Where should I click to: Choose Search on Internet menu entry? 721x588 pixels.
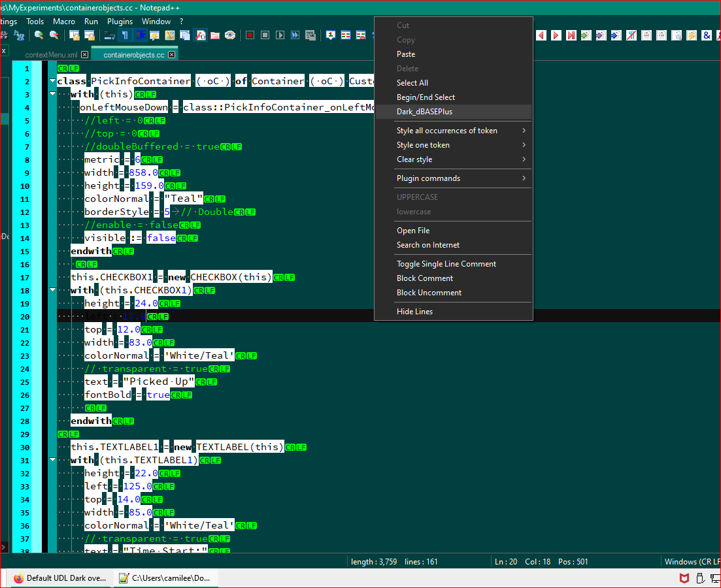click(x=454, y=245)
